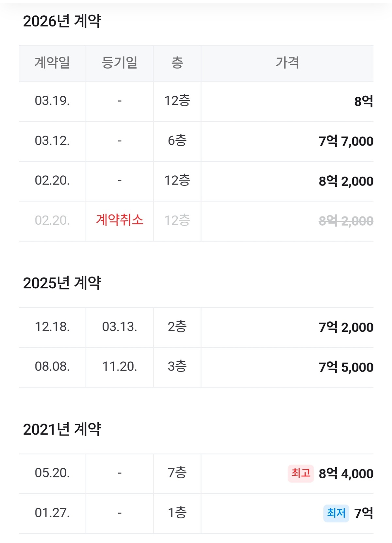The height and width of the screenshot is (543, 392).
Task: Open the 03.19. contract date entry
Action: click(52, 101)
